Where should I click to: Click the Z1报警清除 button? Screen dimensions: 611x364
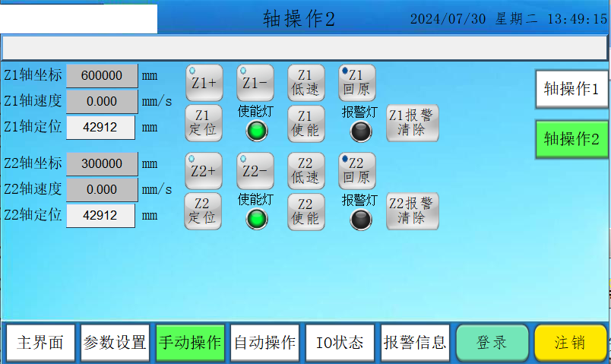(412, 123)
